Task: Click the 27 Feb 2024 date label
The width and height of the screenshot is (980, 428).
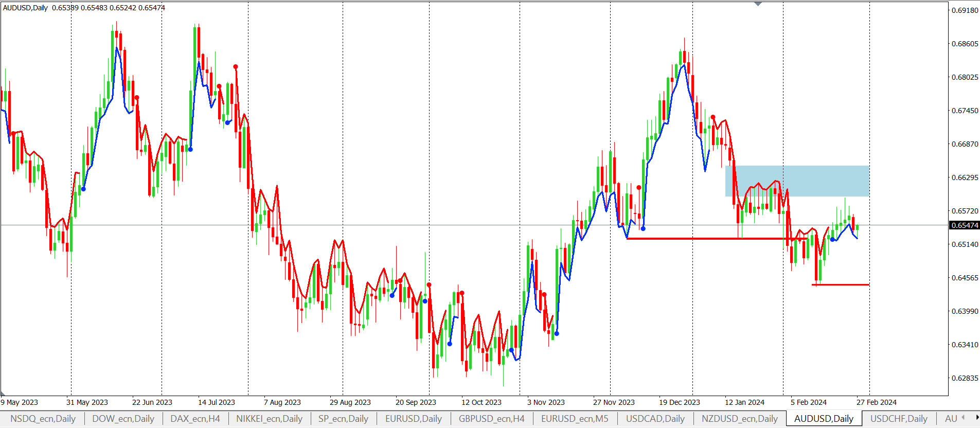Action: (877, 402)
